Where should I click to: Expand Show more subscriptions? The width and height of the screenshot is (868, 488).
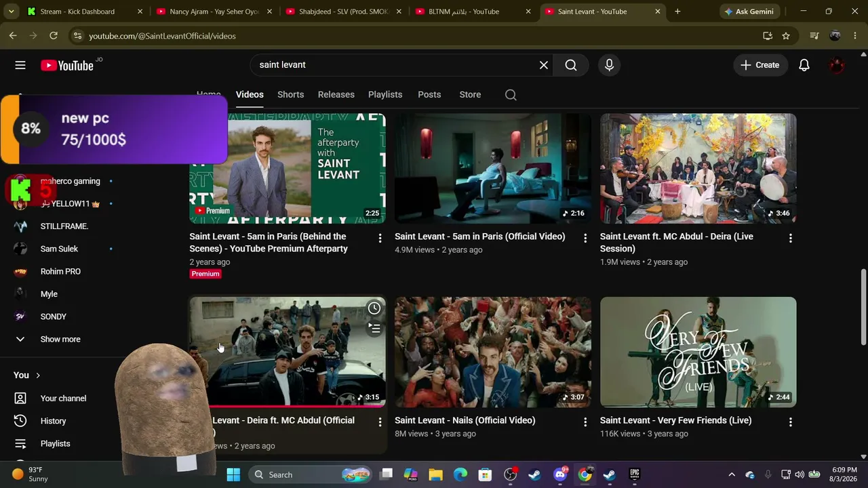(x=60, y=339)
